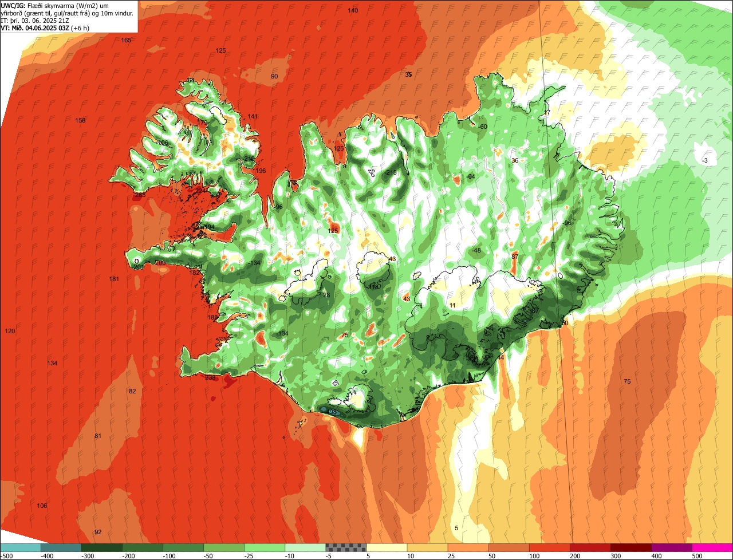Click the legend swatch between -300 and -200

pyautogui.click(x=102, y=547)
